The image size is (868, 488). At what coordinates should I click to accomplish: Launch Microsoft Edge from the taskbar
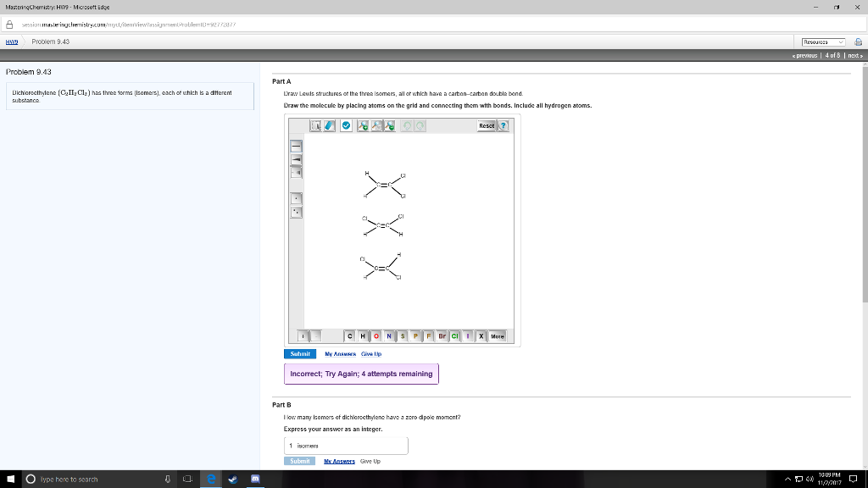click(x=211, y=479)
